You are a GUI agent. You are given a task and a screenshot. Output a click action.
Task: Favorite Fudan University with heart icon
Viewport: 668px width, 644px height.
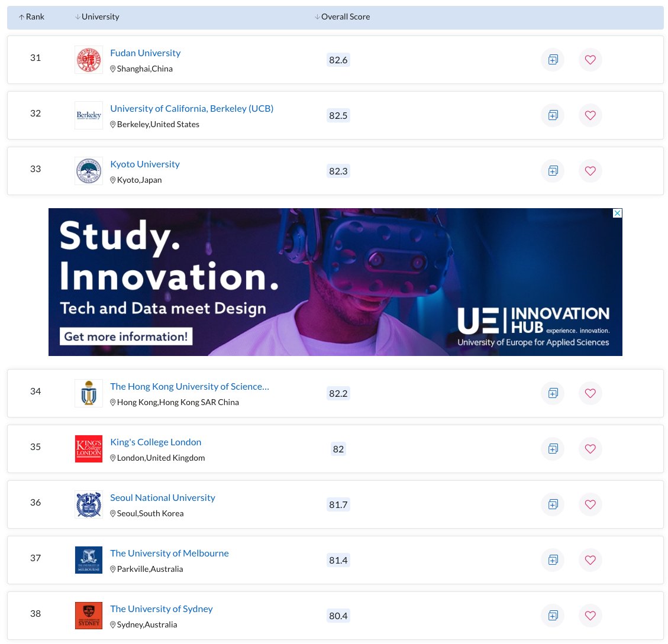590,60
